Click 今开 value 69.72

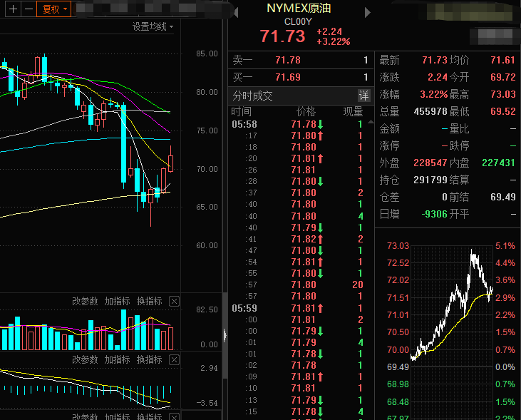503,77
